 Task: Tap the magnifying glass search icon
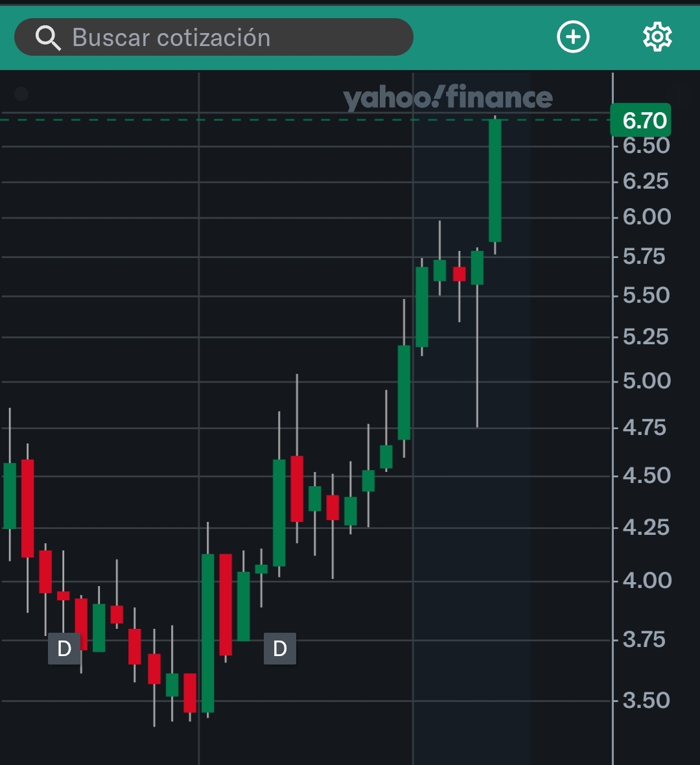48,38
